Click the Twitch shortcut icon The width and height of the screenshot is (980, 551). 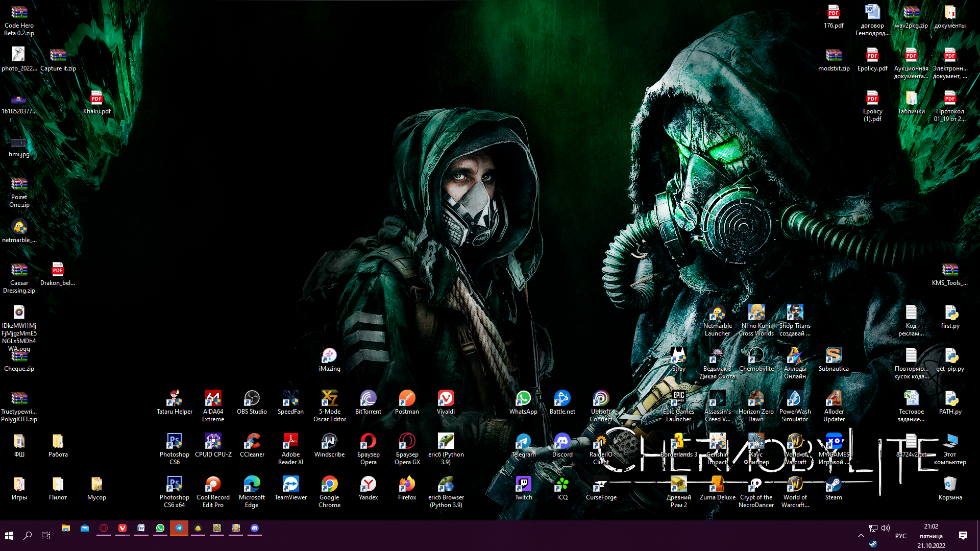tap(523, 488)
